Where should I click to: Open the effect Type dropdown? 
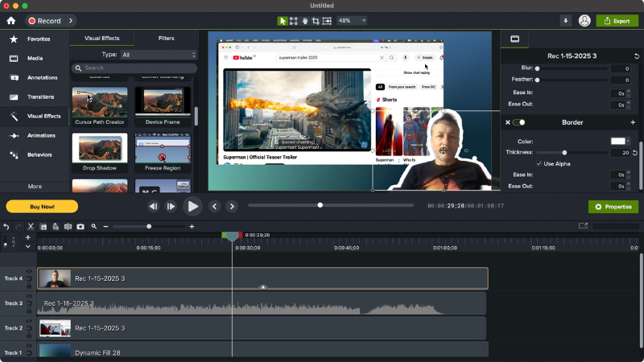pos(159,55)
